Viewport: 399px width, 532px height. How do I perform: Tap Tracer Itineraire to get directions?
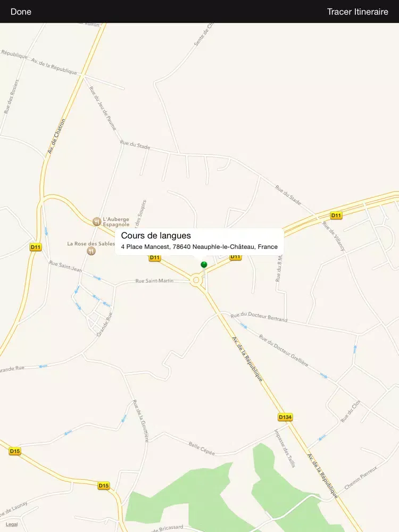tap(358, 12)
